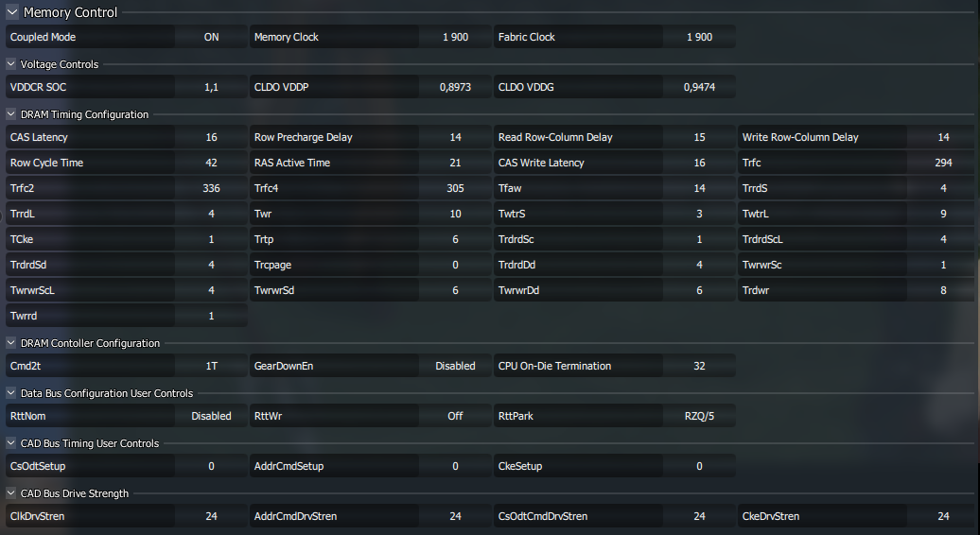Select the Trfc value 294
The height and width of the screenshot is (535, 980).
pyautogui.click(x=942, y=163)
